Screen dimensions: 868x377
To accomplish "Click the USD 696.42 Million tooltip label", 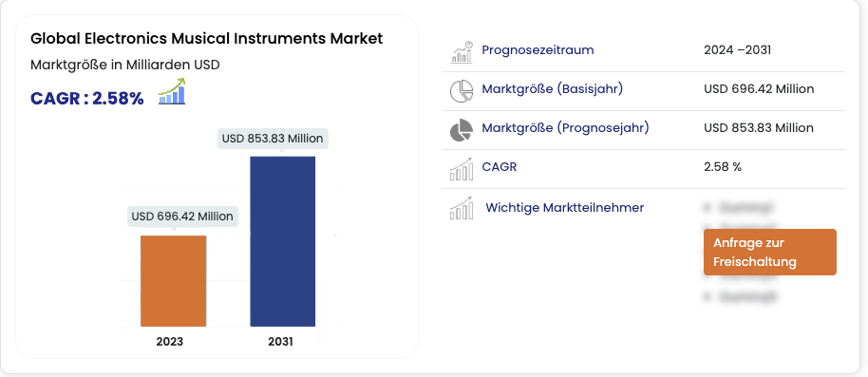I will (x=182, y=216).
